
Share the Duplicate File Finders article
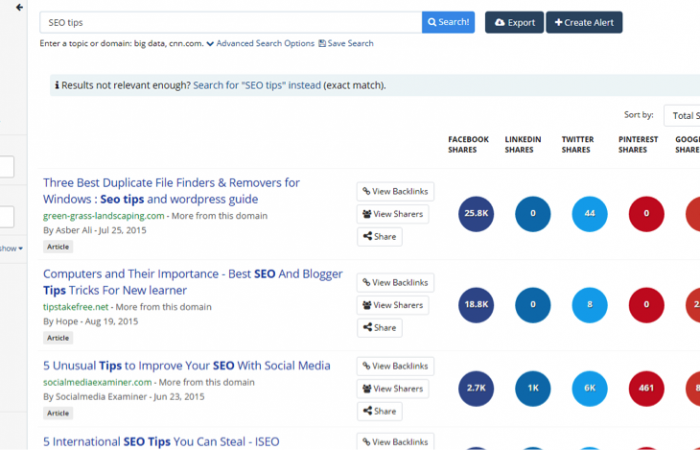(x=379, y=237)
